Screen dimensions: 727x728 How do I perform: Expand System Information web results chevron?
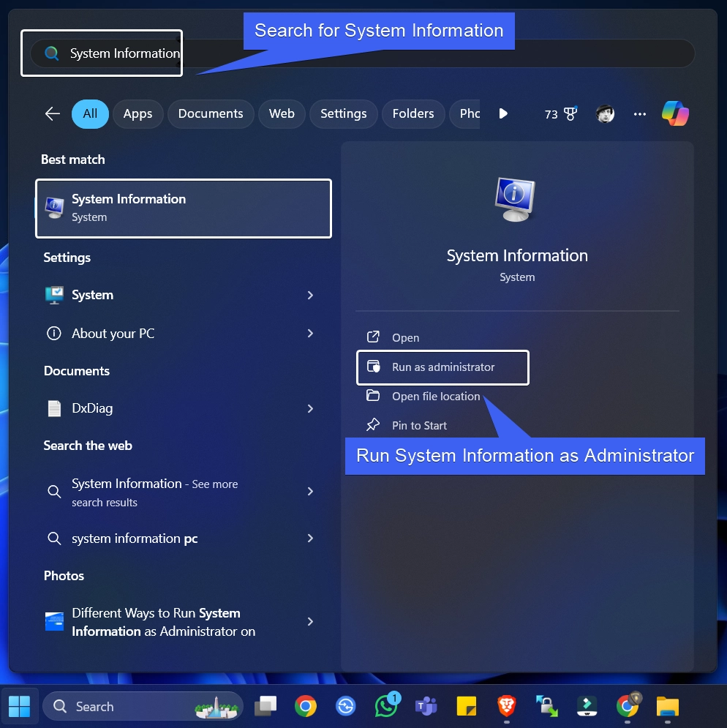[310, 492]
